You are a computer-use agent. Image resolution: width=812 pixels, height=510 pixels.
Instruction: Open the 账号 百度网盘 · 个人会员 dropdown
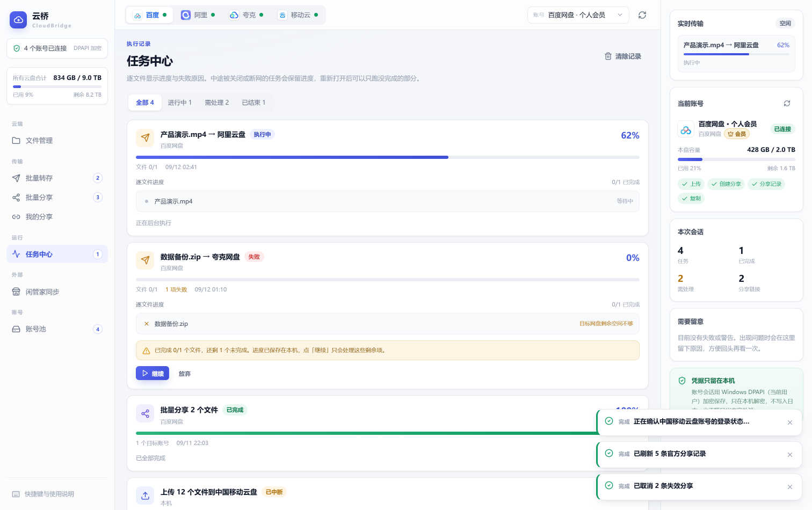[x=578, y=15]
